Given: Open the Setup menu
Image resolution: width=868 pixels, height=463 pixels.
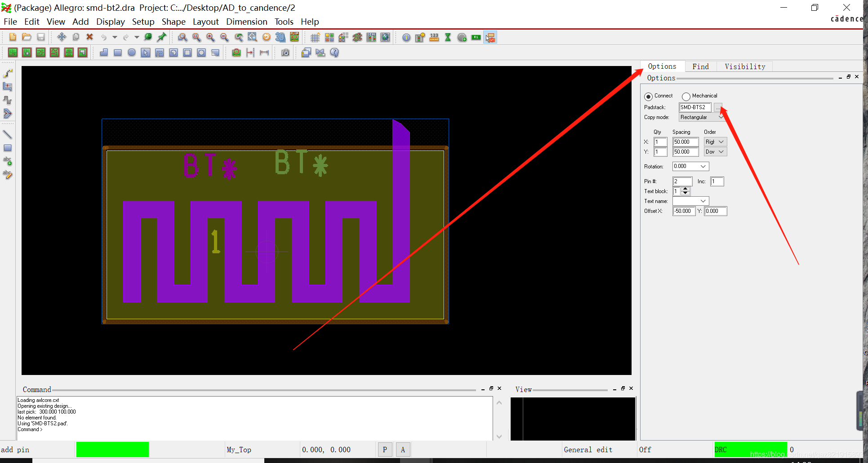Looking at the screenshot, I should click(x=143, y=22).
